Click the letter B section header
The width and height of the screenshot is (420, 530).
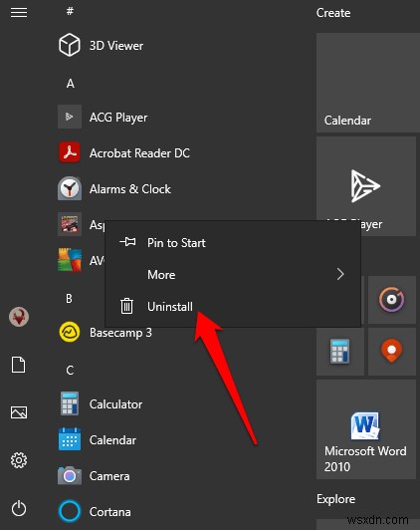click(69, 299)
